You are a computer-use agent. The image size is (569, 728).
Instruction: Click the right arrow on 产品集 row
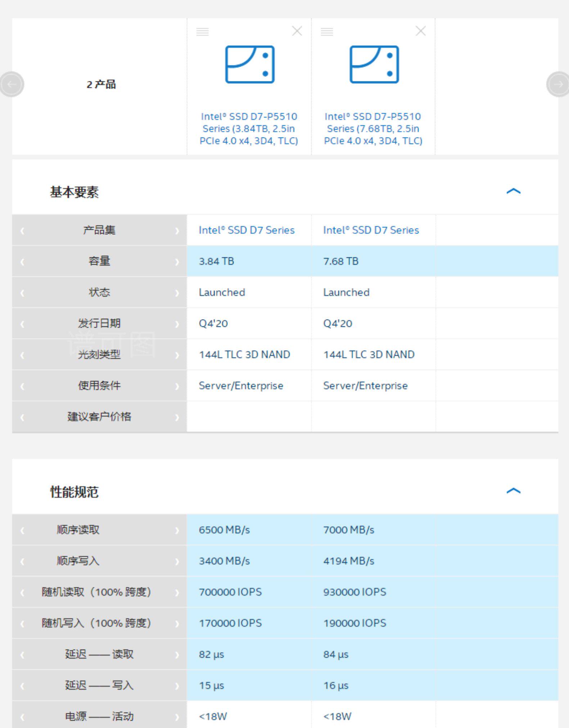177,231
